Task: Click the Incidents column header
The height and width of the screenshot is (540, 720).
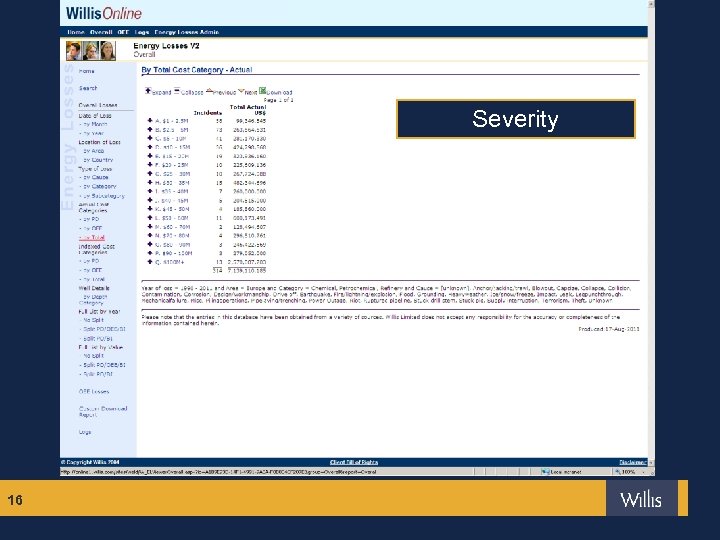Action: click(208, 112)
